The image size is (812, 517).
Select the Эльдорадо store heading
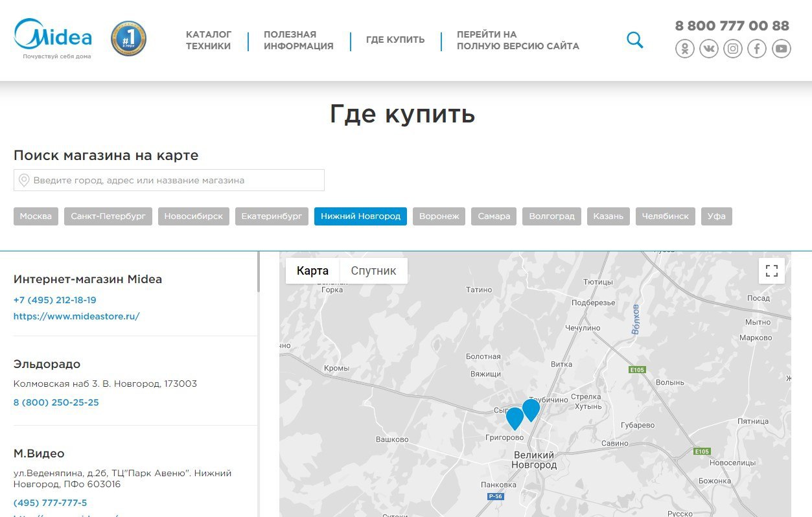(x=47, y=364)
